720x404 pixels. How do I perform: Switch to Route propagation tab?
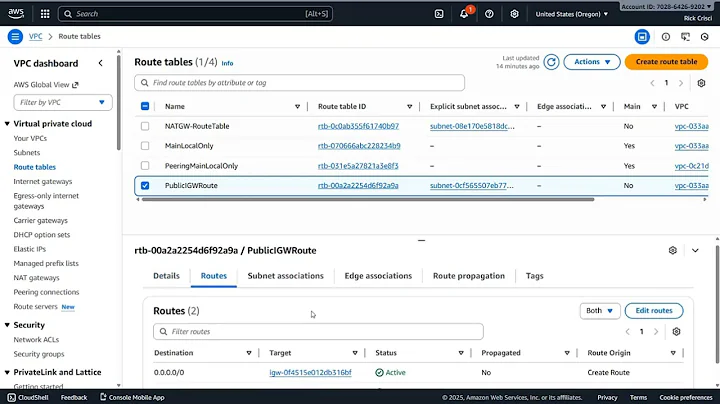tap(469, 276)
